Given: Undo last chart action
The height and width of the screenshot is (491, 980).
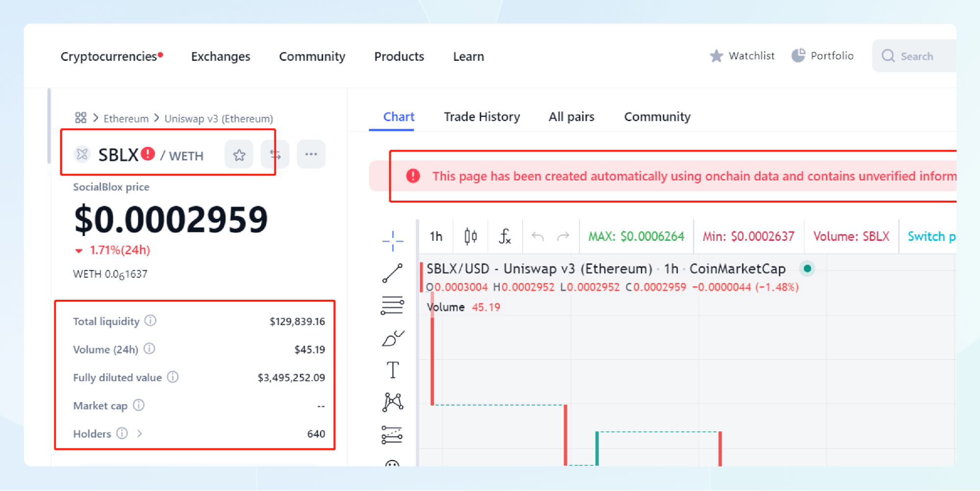Looking at the screenshot, I should (538, 236).
